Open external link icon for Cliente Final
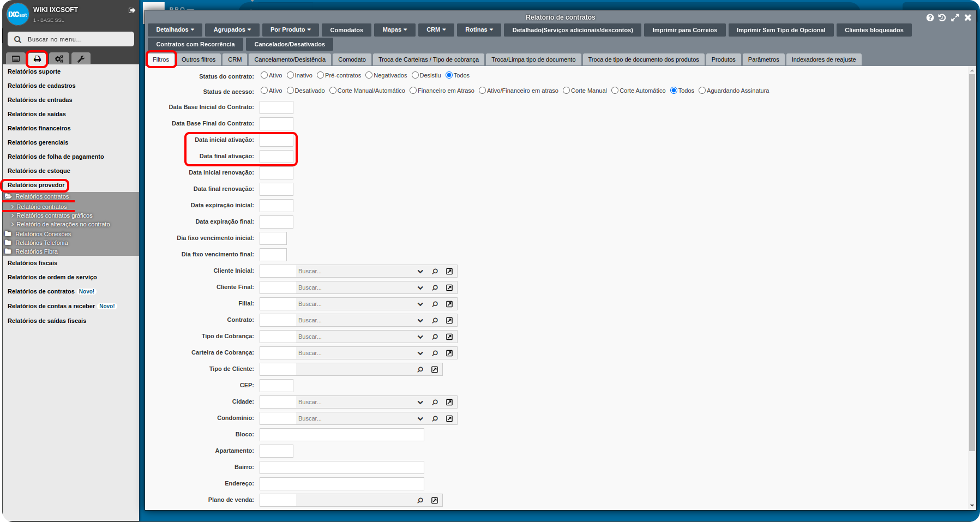This screenshot has height=522, width=980. tap(449, 287)
